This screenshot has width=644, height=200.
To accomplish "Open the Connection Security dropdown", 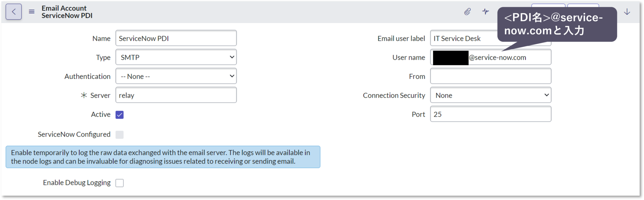I will (491, 95).
